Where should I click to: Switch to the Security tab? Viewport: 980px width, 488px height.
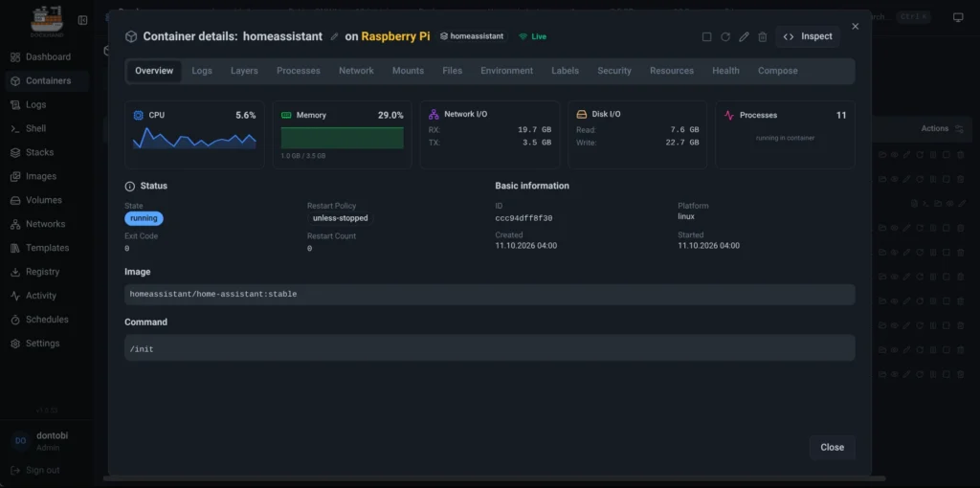click(614, 71)
